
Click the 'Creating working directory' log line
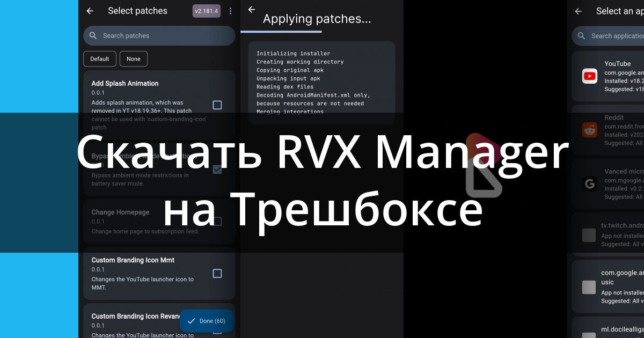[x=300, y=62]
